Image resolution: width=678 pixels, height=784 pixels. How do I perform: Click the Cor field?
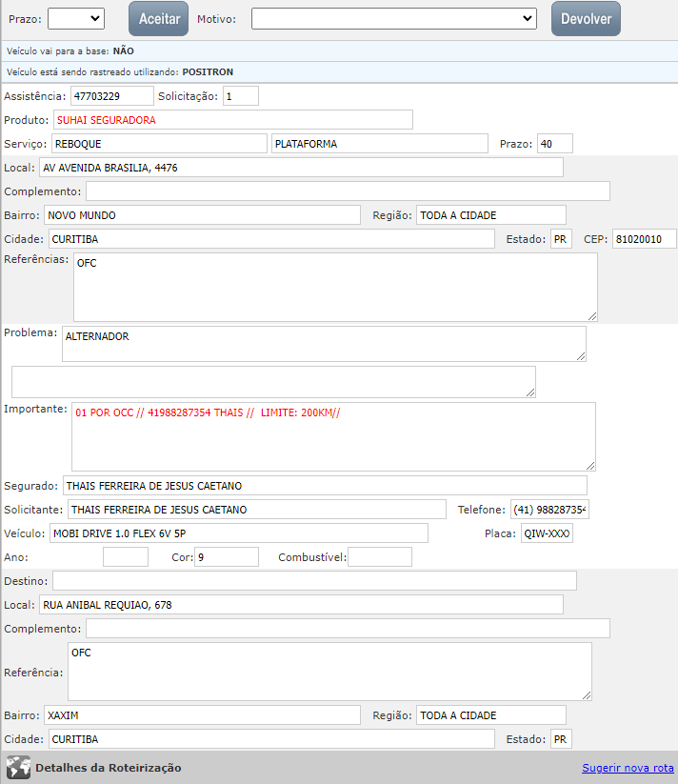227,557
